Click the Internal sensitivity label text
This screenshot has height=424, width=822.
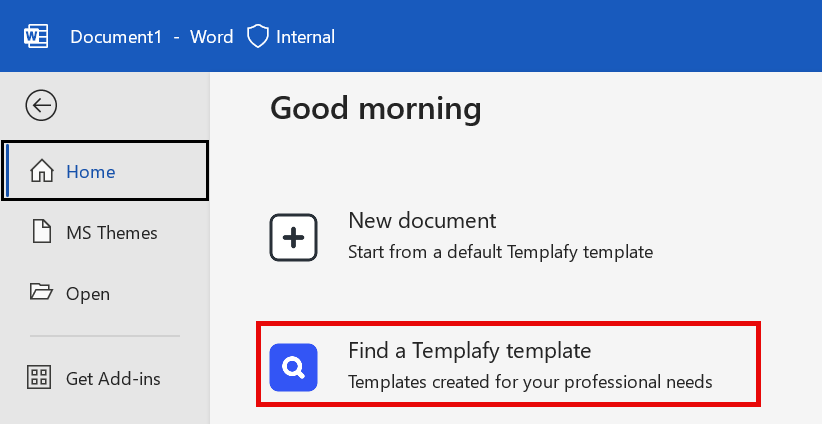(305, 37)
